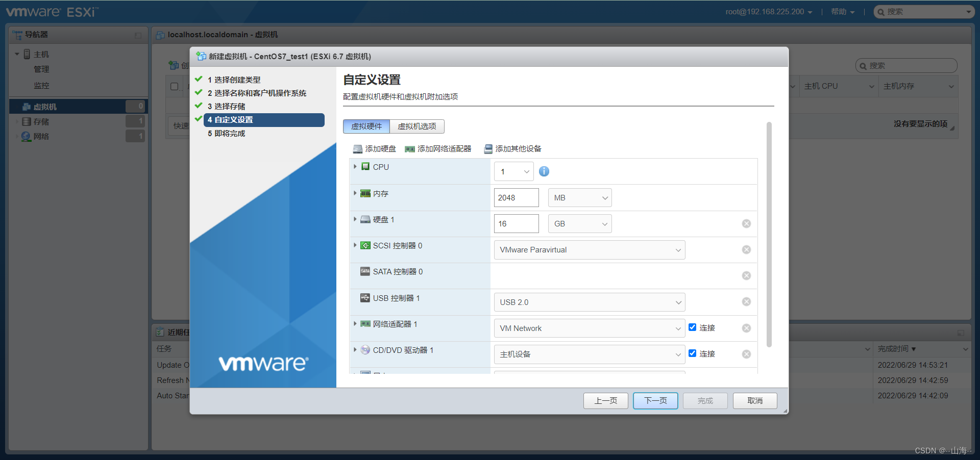Remove network adapter 1 with its X icon

(x=746, y=328)
